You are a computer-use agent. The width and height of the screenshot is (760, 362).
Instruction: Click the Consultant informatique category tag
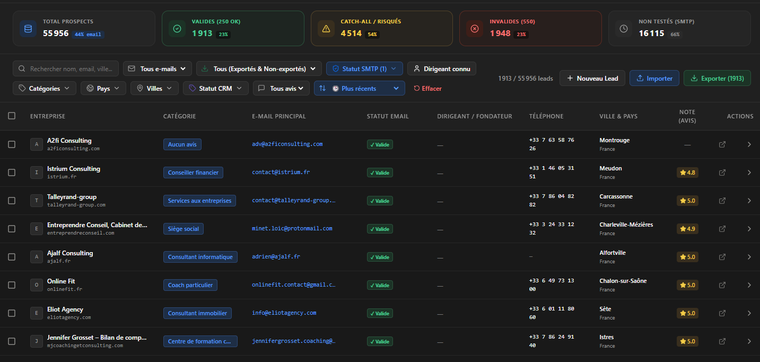point(200,257)
